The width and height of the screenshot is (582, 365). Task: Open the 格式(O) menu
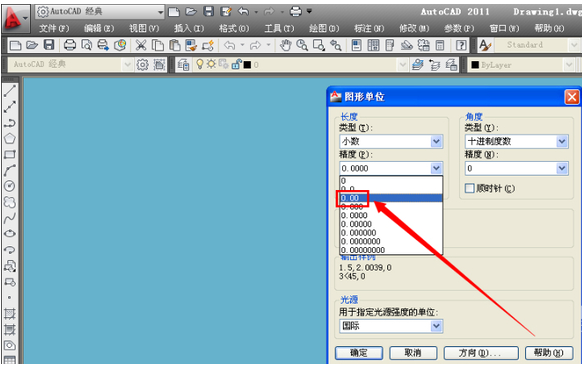234,29
